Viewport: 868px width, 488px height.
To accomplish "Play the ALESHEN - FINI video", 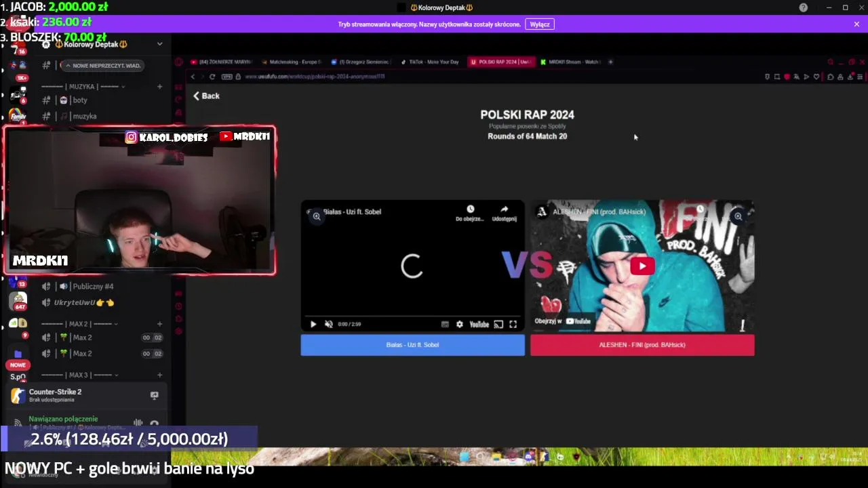I will (x=642, y=266).
